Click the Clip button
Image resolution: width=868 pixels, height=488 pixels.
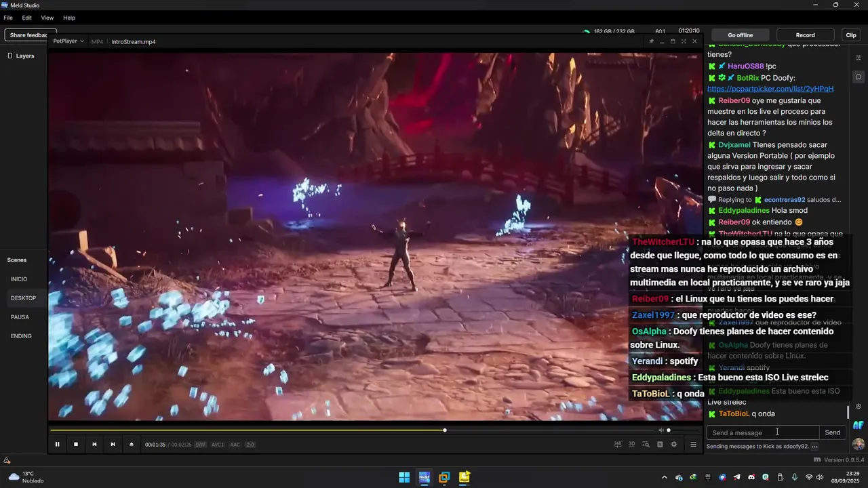(851, 35)
